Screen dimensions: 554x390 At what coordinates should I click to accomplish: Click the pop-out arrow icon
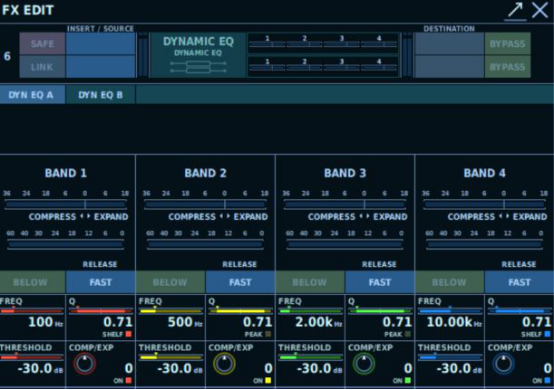click(515, 11)
